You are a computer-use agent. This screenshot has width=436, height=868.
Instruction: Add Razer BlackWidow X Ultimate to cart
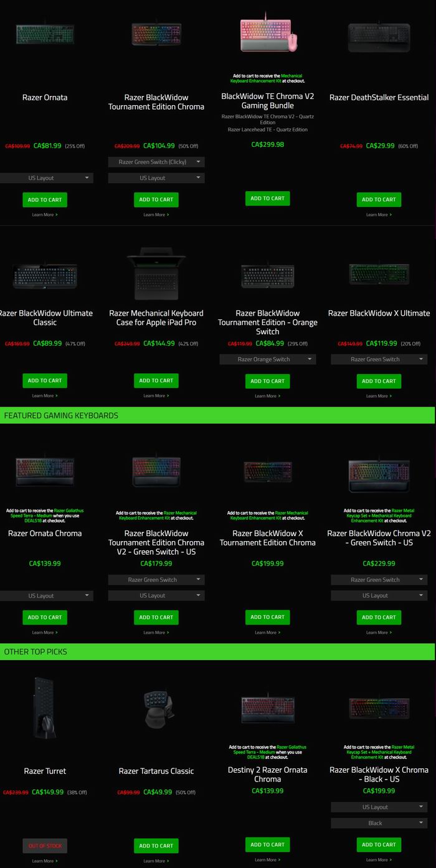(379, 381)
